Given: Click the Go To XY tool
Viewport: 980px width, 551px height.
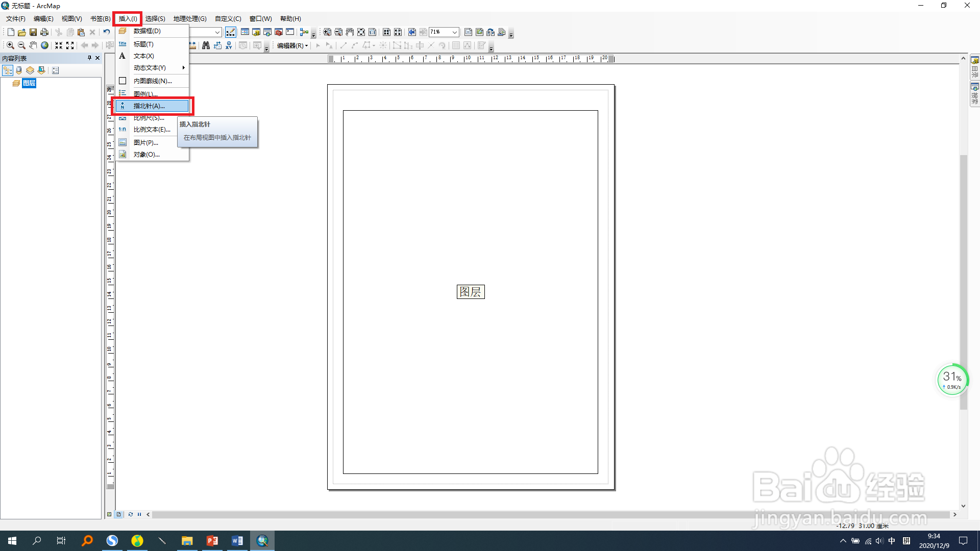Looking at the screenshot, I should coord(229,45).
